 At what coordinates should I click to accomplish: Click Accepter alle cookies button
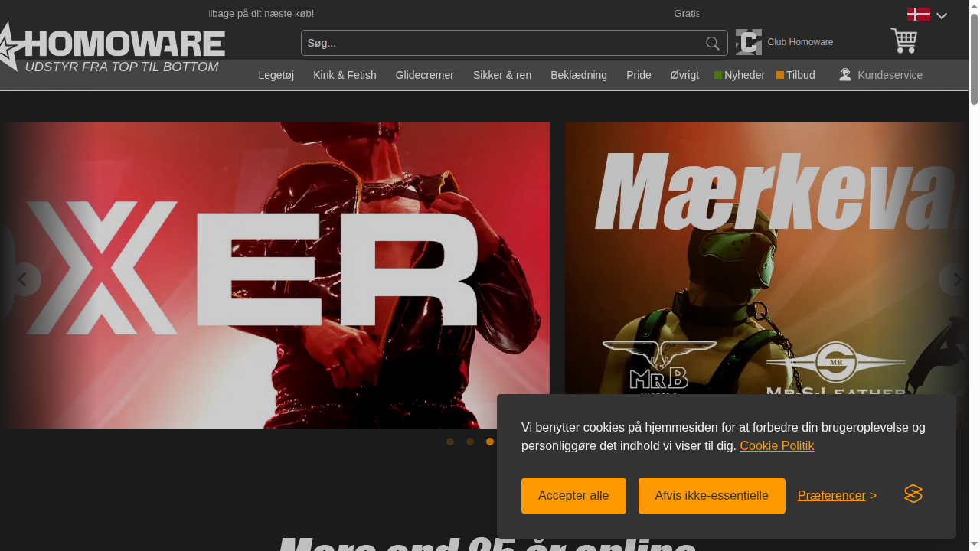[573, 496]
